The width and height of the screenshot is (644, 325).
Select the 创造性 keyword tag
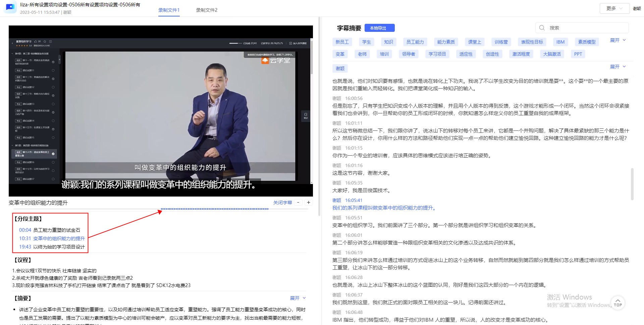click(x=492, y=54)
